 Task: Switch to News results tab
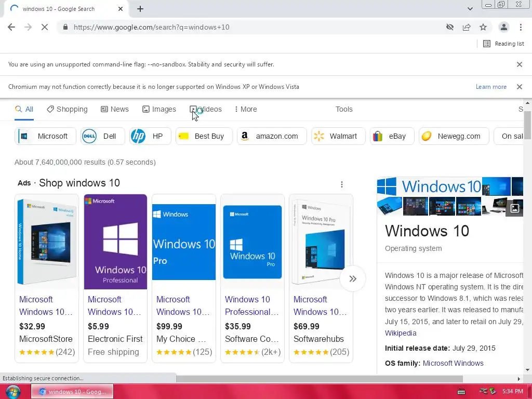point(115,109)
